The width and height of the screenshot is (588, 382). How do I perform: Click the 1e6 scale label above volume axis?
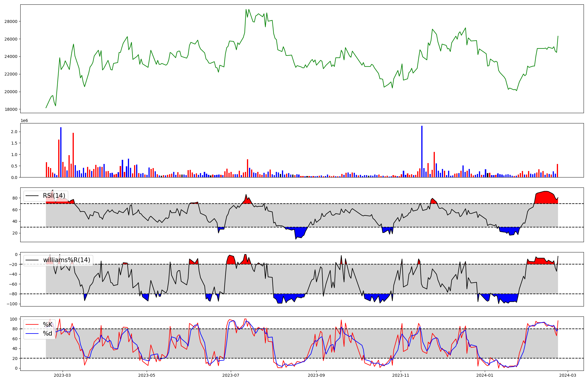tap(24, 121)
